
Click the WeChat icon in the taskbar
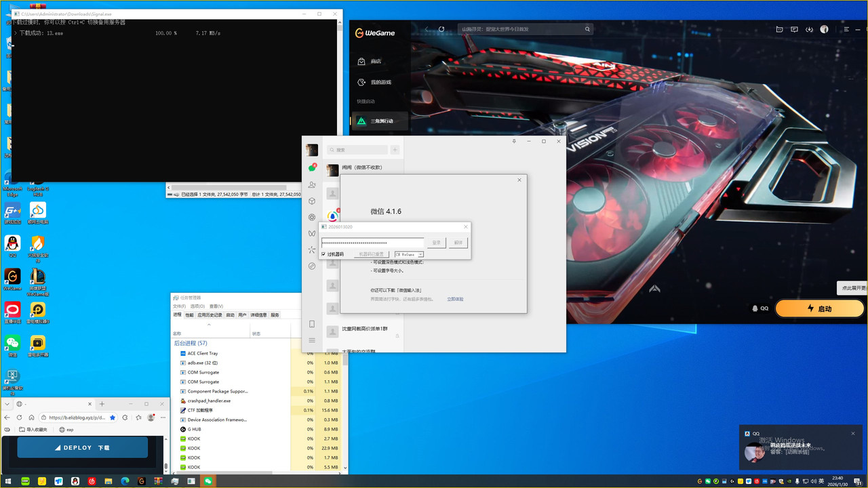208,481
